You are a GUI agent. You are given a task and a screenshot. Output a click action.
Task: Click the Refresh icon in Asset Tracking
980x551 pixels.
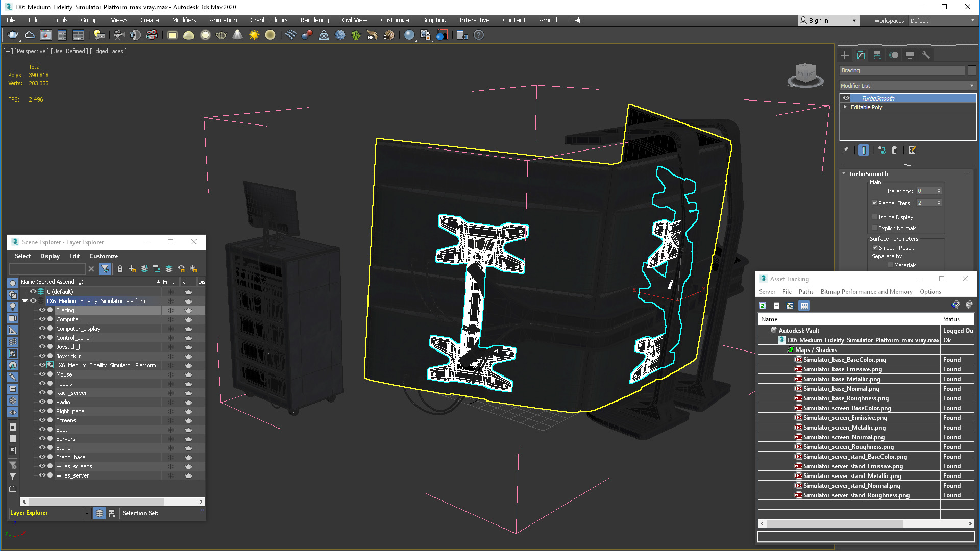click(x=763, y=306)
